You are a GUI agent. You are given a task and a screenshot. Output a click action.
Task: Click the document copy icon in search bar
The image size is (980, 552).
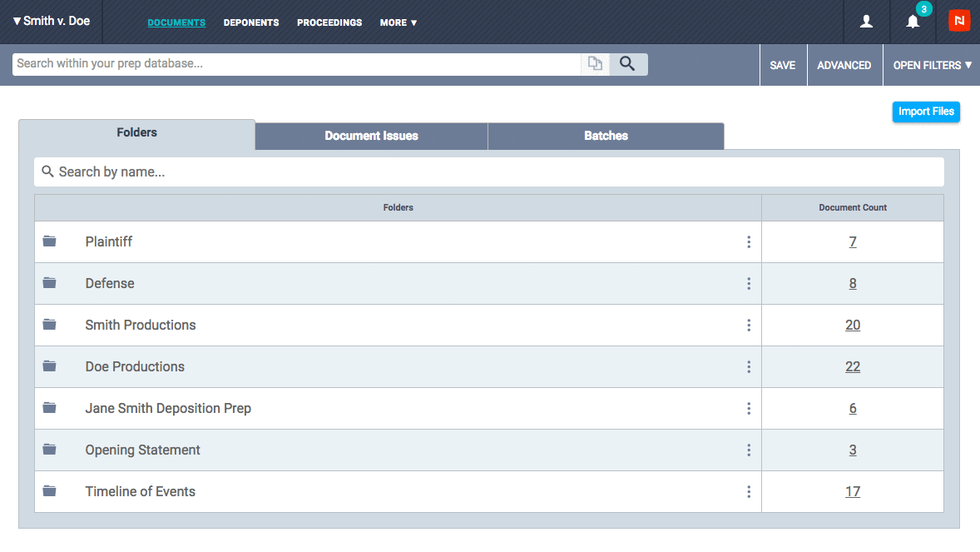595,64
